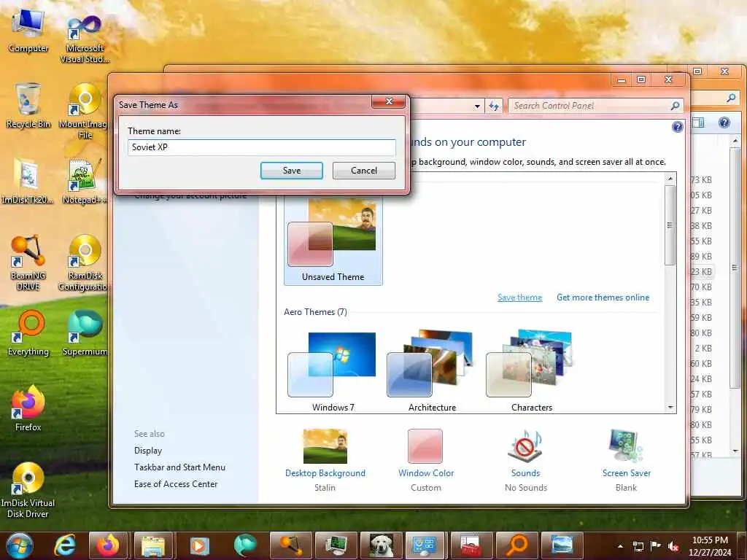Screen dimensions: 747x560
Task: Open BeamNG DRIVE desktop shortcut
Action: [x=28, y=262]
